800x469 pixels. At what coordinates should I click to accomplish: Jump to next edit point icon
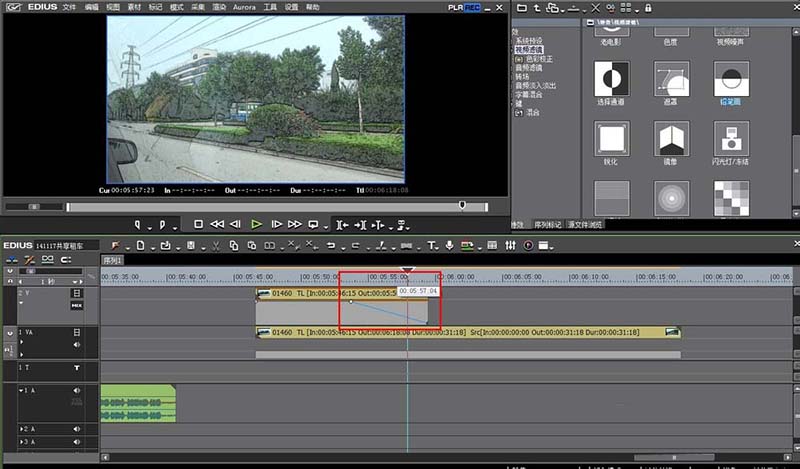[x=360, y=225]
